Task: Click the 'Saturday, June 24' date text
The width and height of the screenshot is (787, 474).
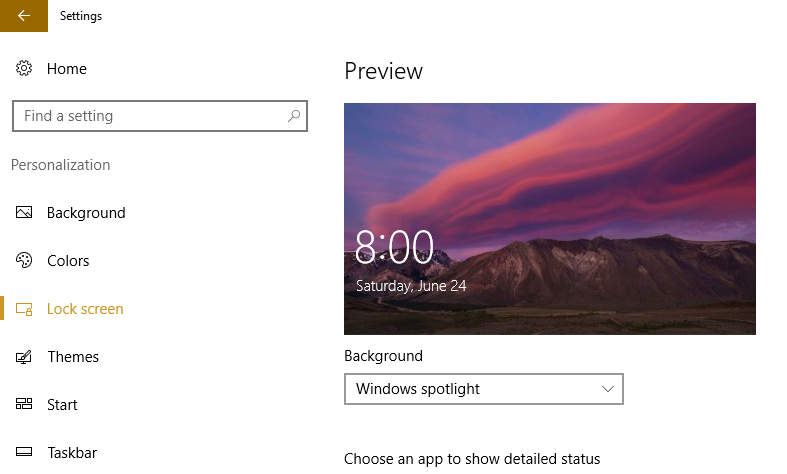Action: coord(411,286)
